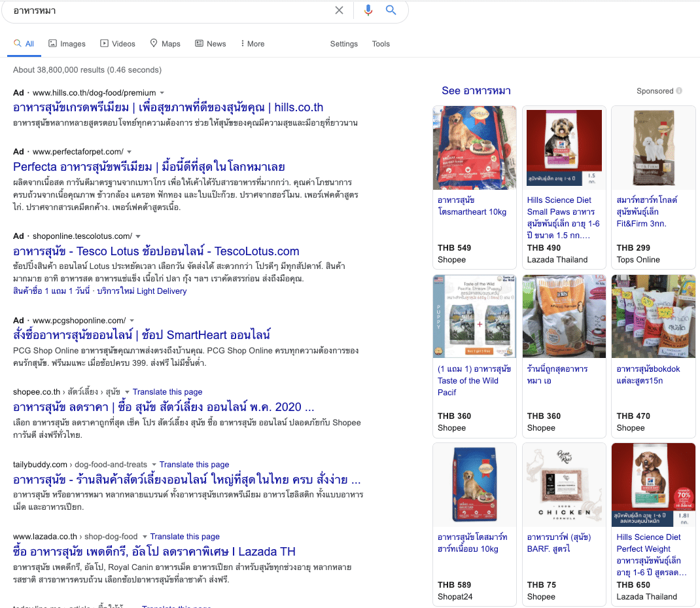Switch to the Images tab
The width and height of the screenshot is (700, 608).
pos(67,44)
